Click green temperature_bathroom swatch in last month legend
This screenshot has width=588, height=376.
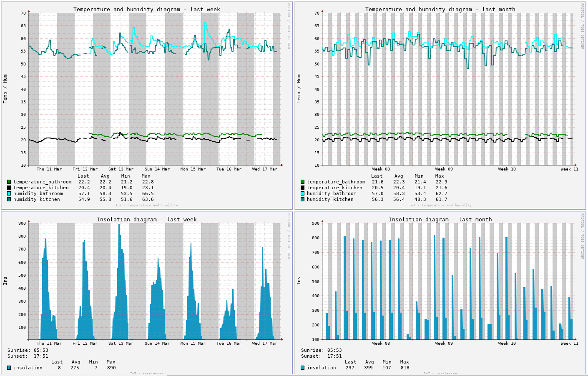click(x=303, y=182)
